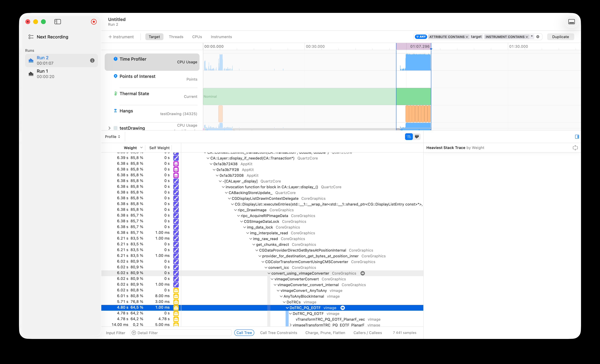Screen dimensions: 600x364
Task: Click focus arrow beside DoTRC_PQ_EOTF
Action: pos(343,308)
